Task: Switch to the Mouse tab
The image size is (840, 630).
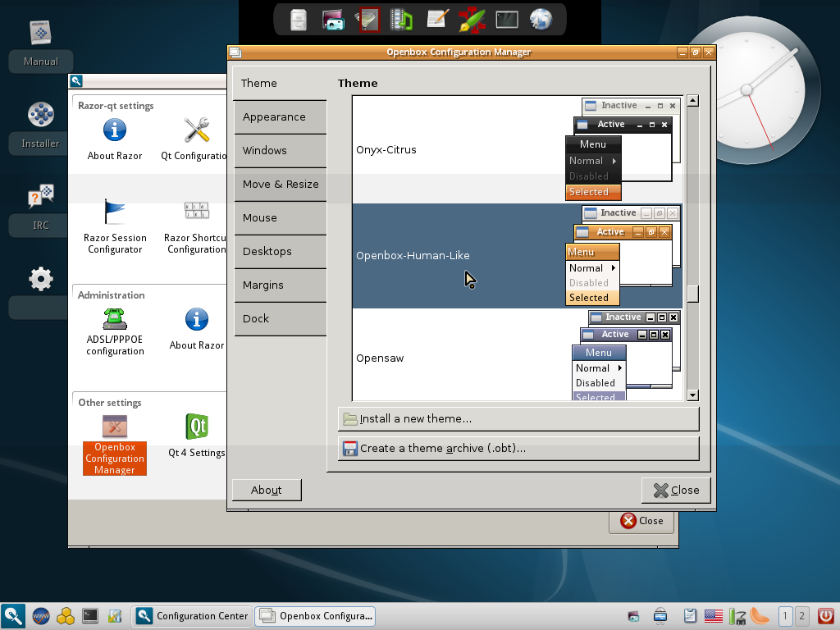Action: tap(280, 218)
